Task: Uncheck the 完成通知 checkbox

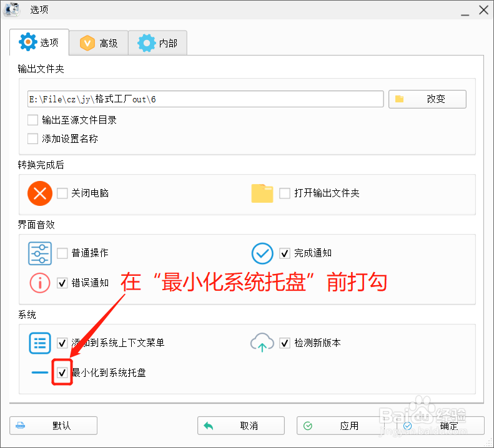Action: point(285,253)
